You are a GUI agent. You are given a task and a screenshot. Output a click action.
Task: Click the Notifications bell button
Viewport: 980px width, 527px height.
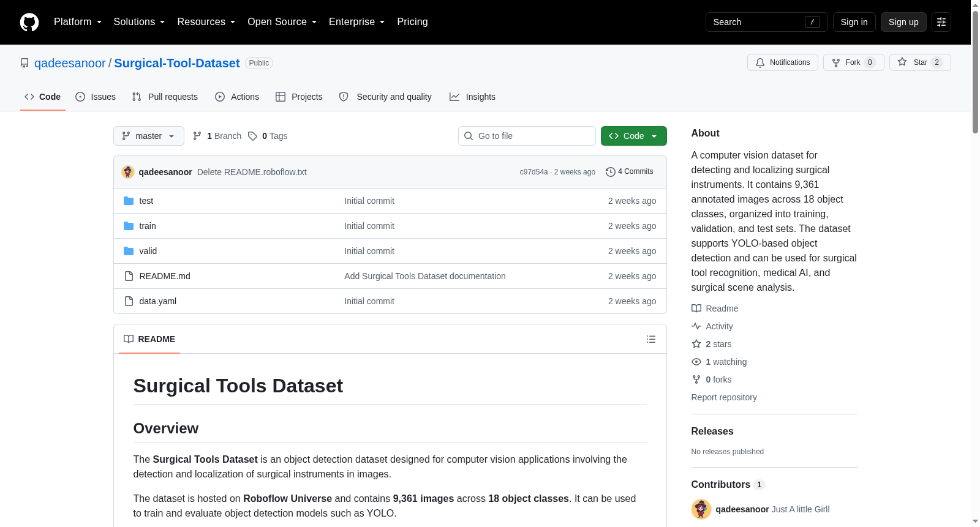point(782,62)
